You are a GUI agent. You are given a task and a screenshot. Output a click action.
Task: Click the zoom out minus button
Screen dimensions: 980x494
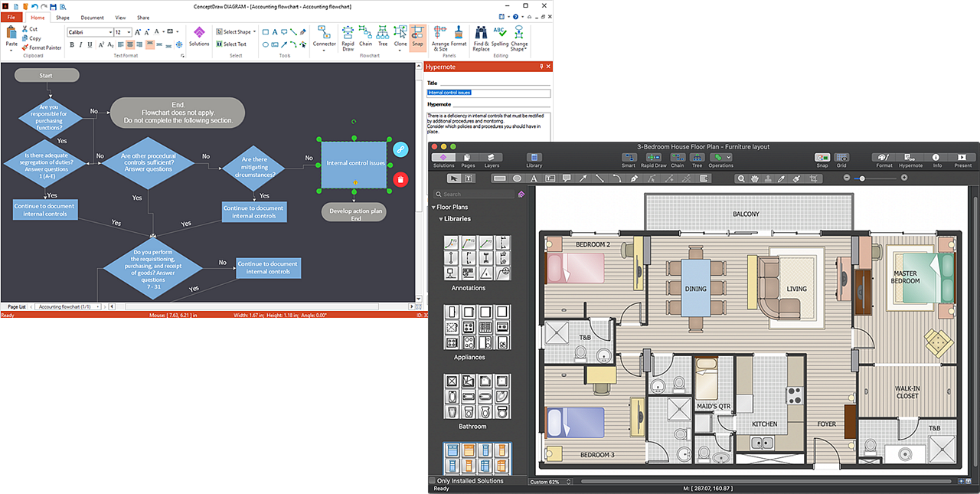[847, 178]
